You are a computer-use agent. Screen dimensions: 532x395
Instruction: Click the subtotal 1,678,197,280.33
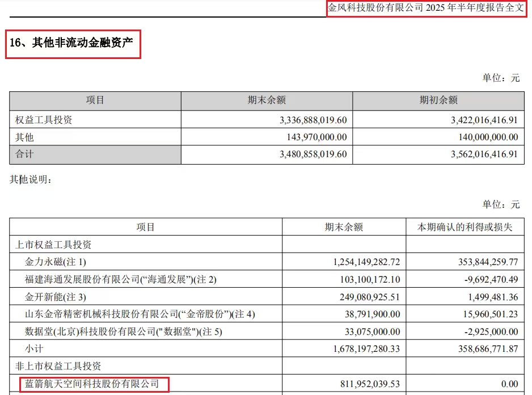point(366,349)
